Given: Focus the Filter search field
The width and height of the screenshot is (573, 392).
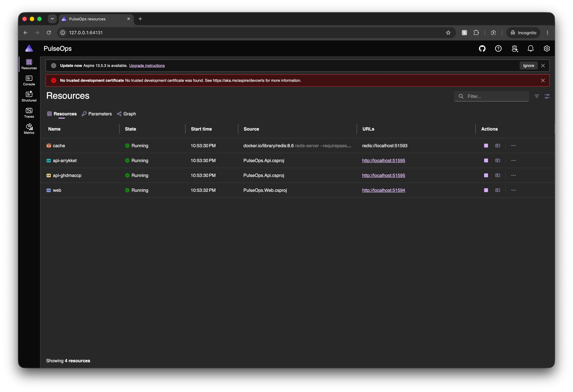Looking at the screenshot, I should click(x=491, y=96).
